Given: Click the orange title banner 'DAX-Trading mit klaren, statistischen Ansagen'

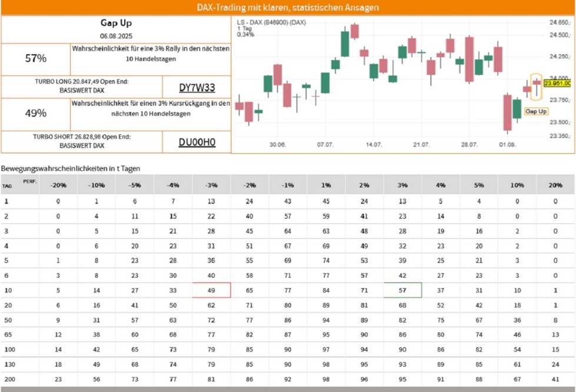Looking at the screenshot, I should 288,7.
